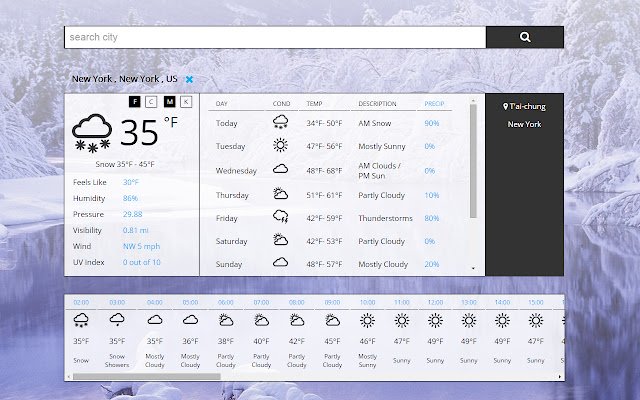This screenshot has height=400, width=640.
Task: Switch temperature unit to Celsius C
Action: coord(151,102)
